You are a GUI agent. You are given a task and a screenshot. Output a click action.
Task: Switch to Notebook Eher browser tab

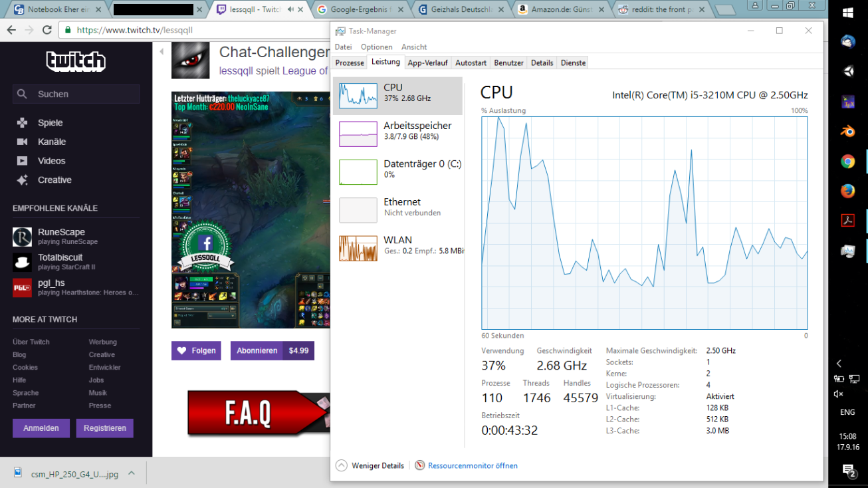[x=57, y=9]
